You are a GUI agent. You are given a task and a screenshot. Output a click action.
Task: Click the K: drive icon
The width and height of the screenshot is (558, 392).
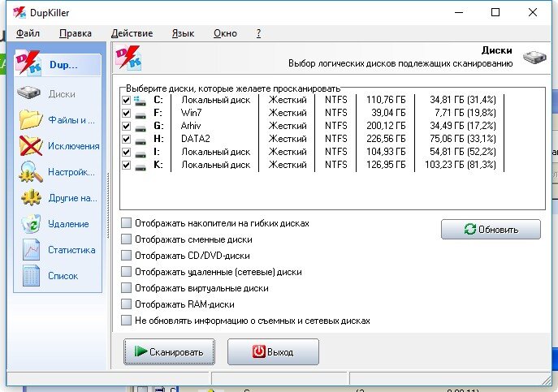pos(141,167)
